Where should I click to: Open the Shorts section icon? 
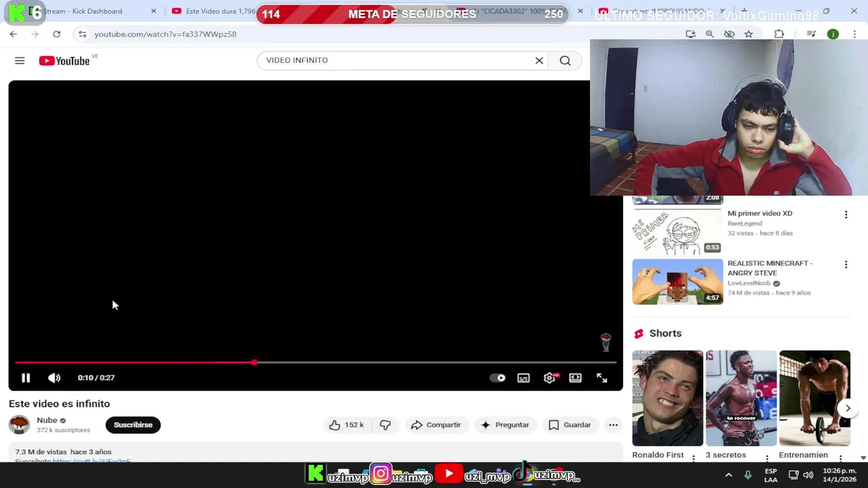638,333
